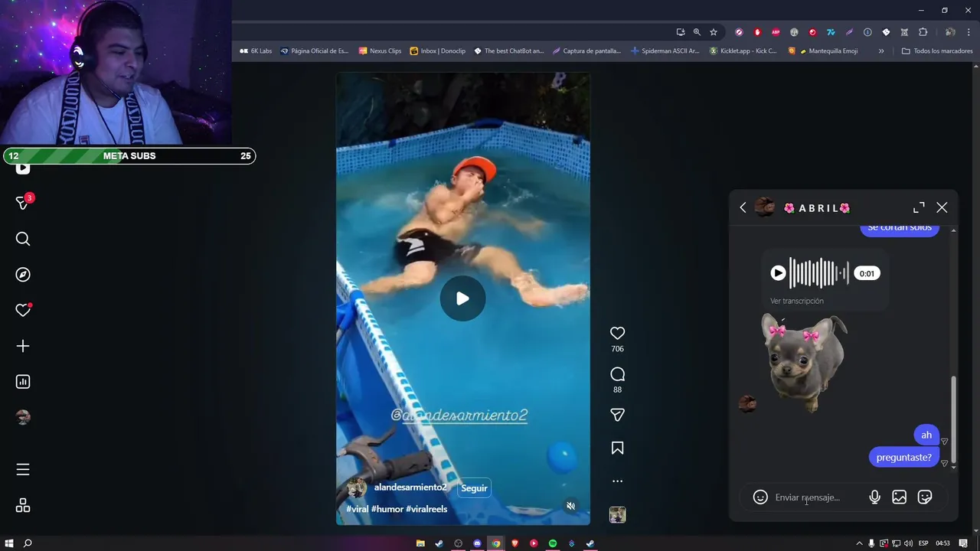Open Explore compass in sidebar
Image resolution: width=980 pixels, height=551 pixels.
[23, 275]
